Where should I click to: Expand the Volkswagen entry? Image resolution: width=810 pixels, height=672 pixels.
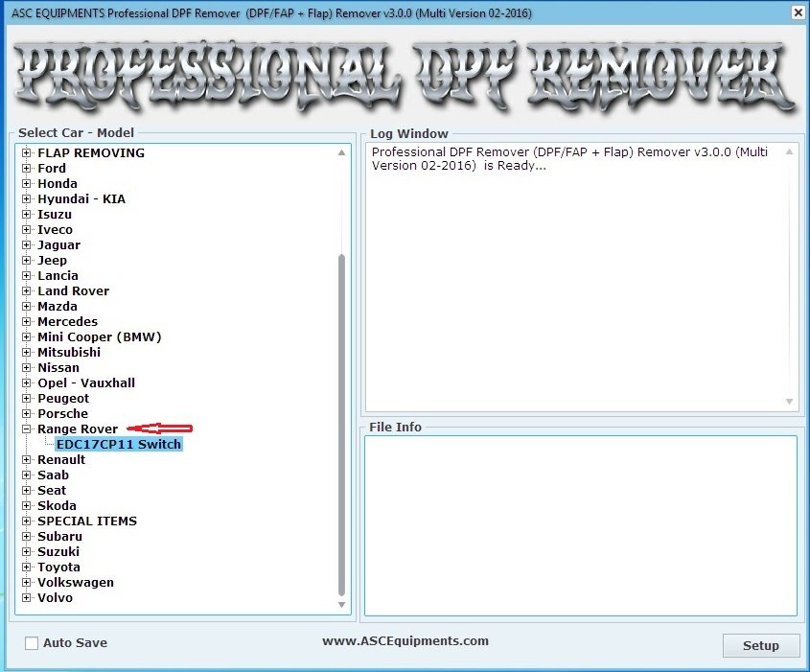(x=27, y=582)
